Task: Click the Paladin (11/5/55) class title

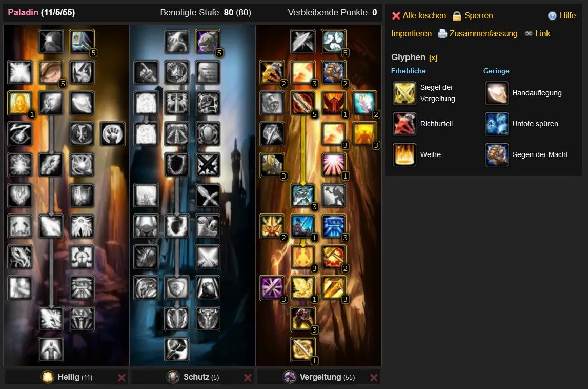Action: [x=41, y=13]
